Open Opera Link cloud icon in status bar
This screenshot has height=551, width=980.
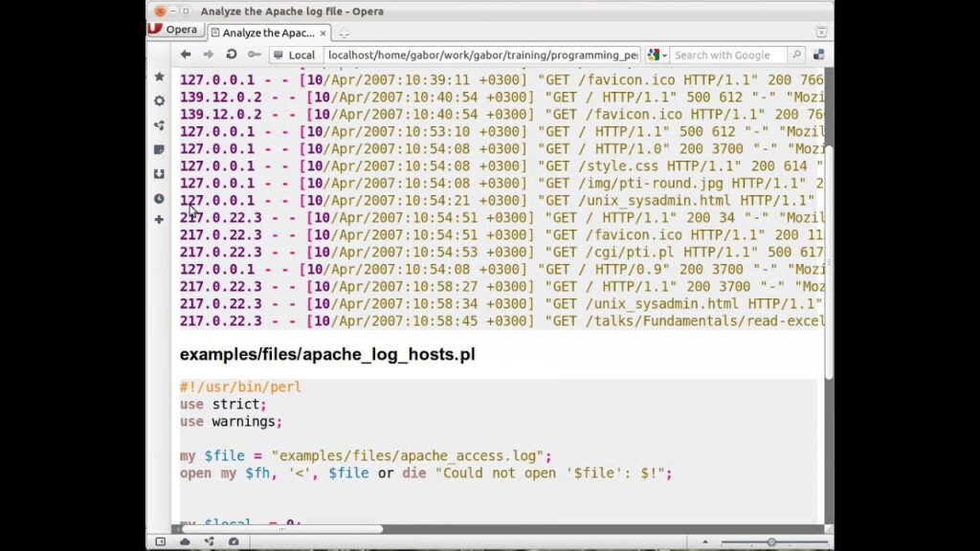[185, 541]
